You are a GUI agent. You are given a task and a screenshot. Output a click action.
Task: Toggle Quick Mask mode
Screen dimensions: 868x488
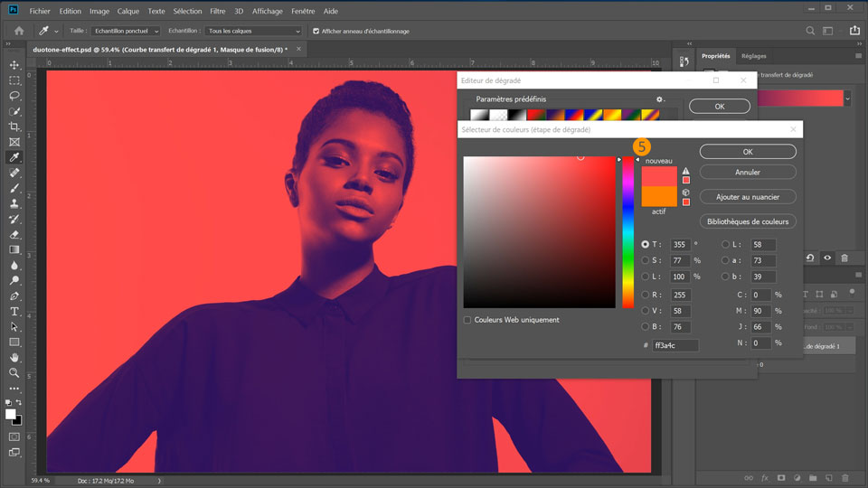pos(14,437)
